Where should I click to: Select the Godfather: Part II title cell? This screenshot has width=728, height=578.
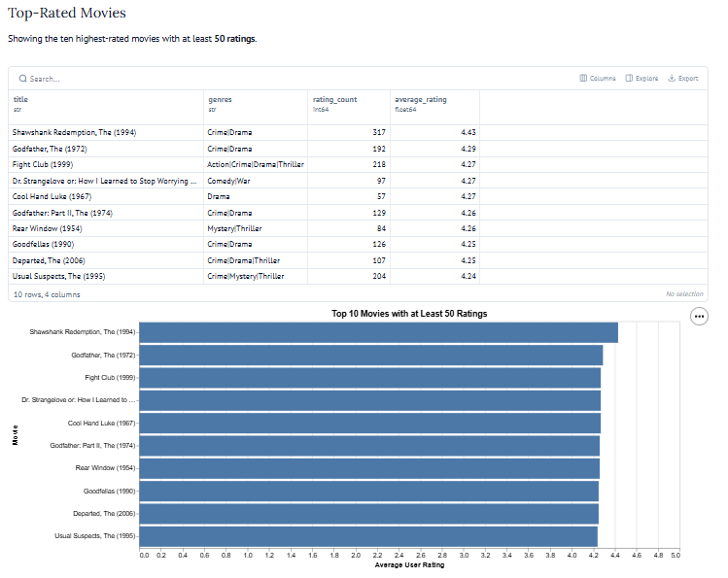106,213
